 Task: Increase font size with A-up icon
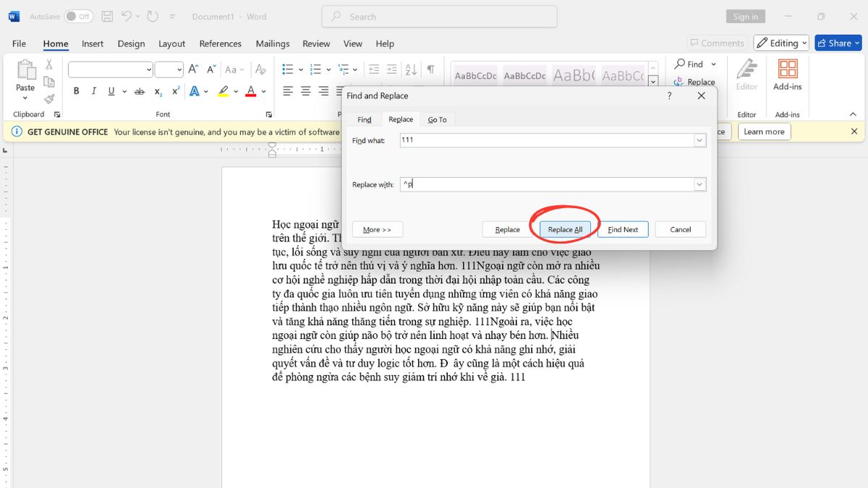(193, 69)
